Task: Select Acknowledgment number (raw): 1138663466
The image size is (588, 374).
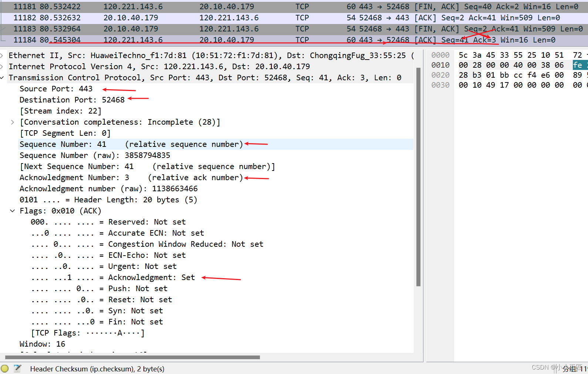Action: 109,189
